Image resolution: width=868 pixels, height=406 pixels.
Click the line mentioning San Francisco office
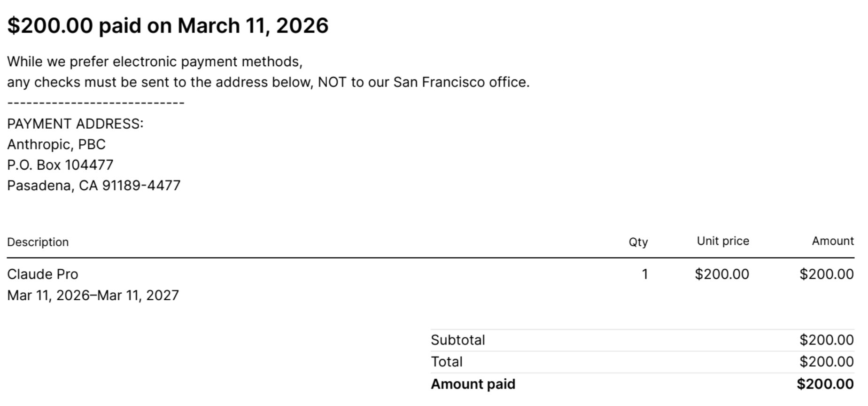click(x=268, y=82)
